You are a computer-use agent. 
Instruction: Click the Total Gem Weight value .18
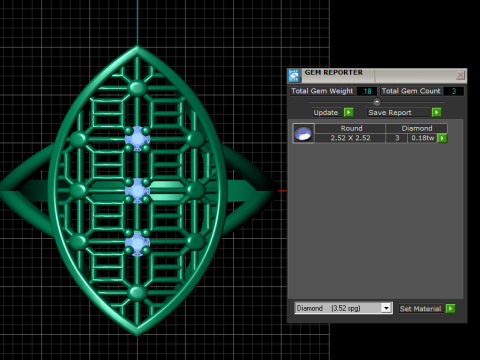point(367,91)
